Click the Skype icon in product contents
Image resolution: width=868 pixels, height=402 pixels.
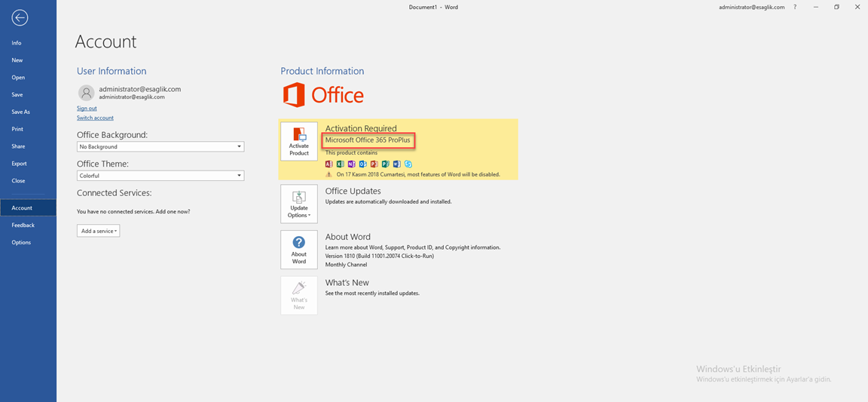pos(408,164)
